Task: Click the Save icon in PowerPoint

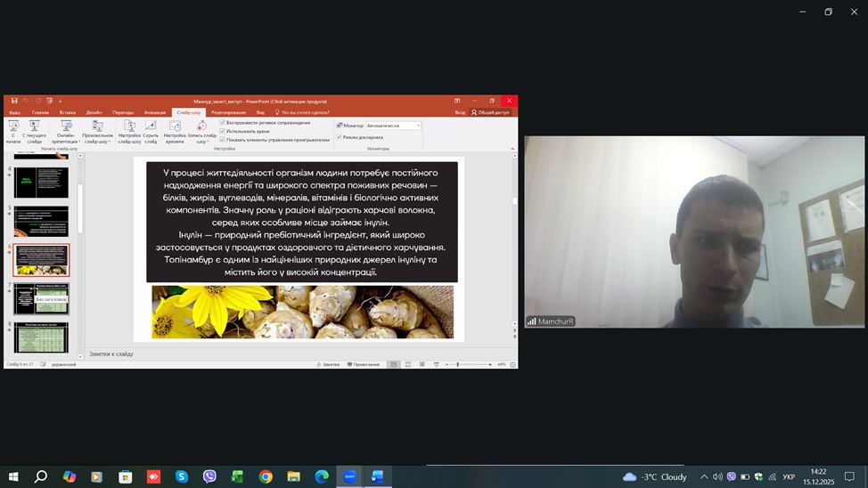Action: pyautogui.click(x=14, y=102)
